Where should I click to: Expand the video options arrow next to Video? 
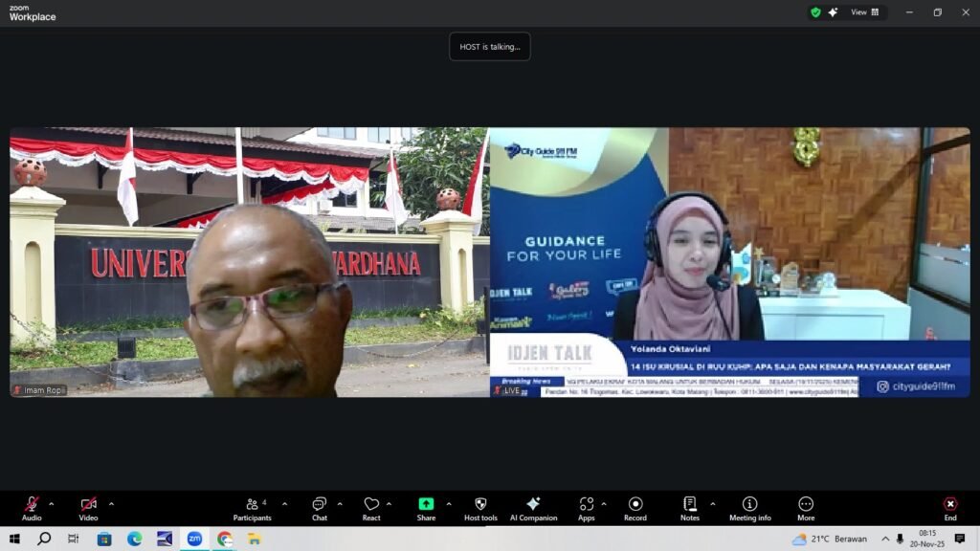[111, 504]
